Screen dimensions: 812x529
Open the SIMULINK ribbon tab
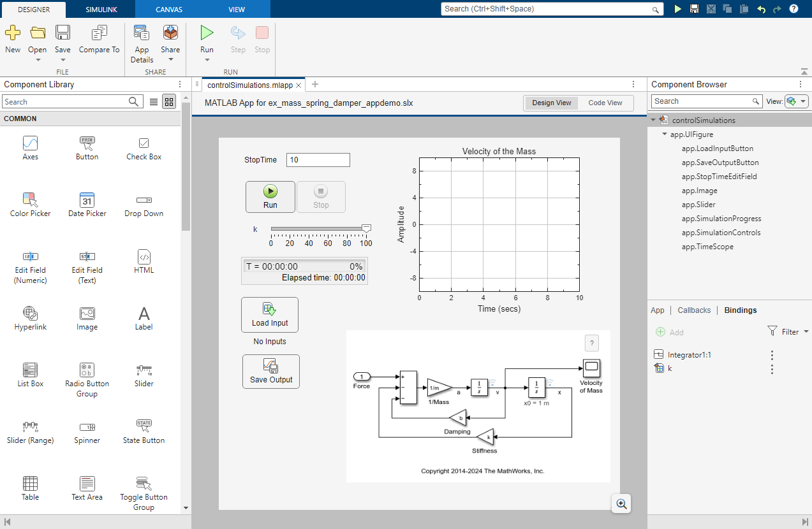pyautogui.click(x=101, y=10)
